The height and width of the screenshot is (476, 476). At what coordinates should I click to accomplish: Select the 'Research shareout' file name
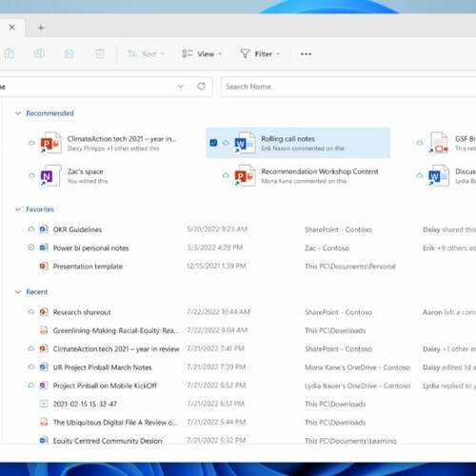(x=82, y=312)
